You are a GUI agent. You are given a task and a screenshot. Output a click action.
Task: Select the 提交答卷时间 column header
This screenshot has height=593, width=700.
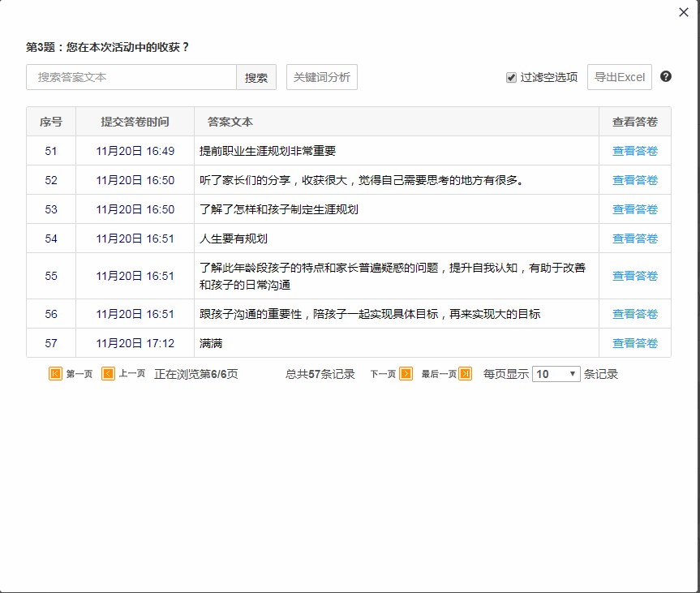point(135,122)
